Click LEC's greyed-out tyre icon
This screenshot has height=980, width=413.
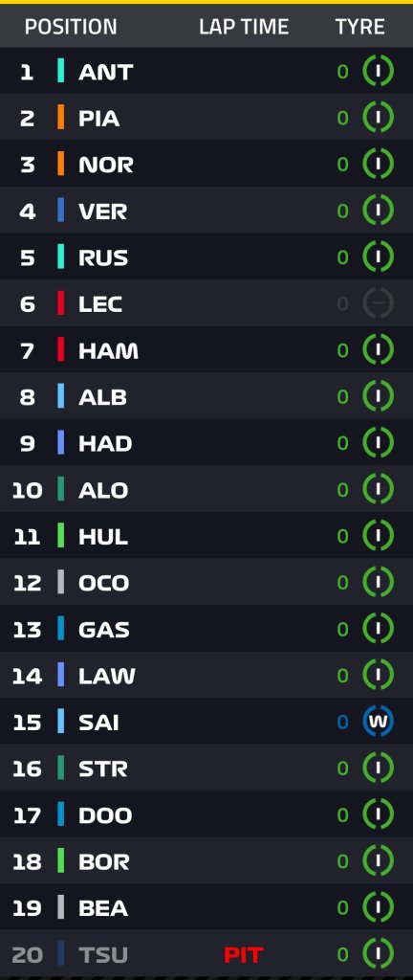[x=378, y=303]
